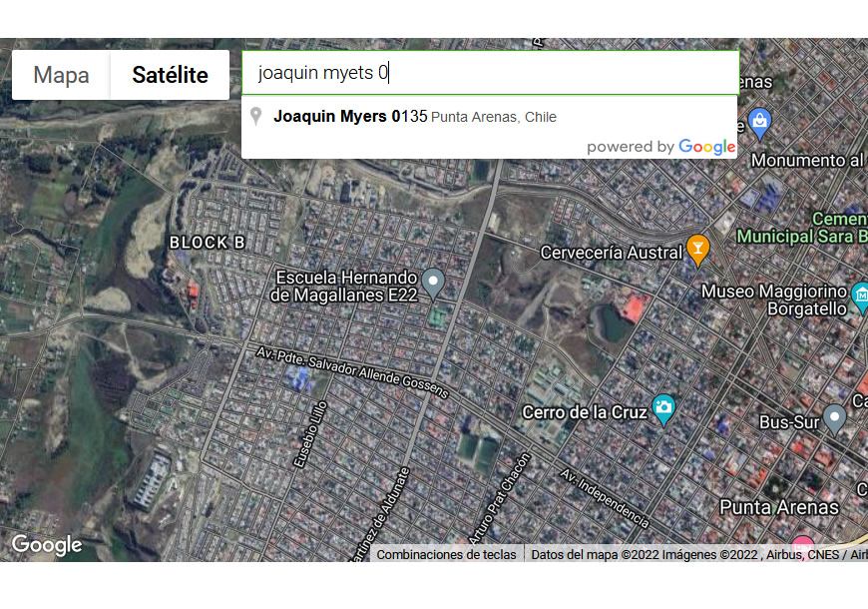Click the Arturo Prat Chacón street label

click(x=500, y=499)
